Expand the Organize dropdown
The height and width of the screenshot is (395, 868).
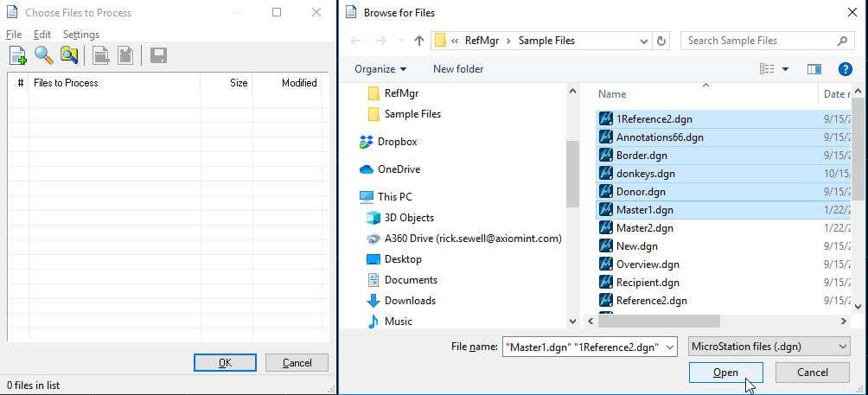coord(380,69)
